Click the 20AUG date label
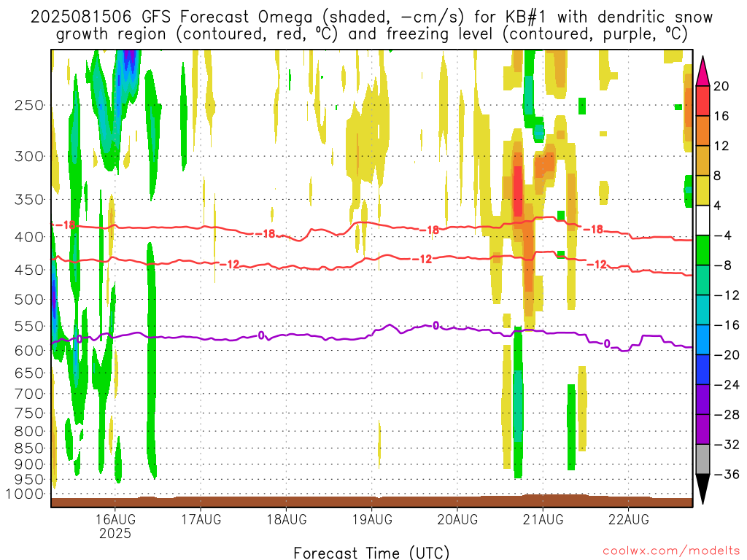This screenshot has height=560, width=747. coord(457,519)
